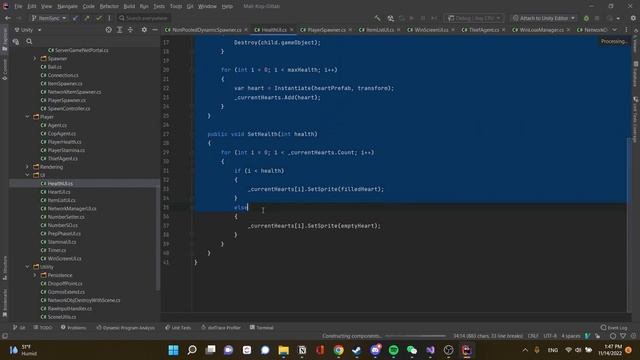Select NetworkManagerUI.cs in the tree
This screenshot has width=640, height=360.
[x=68, y=209]
